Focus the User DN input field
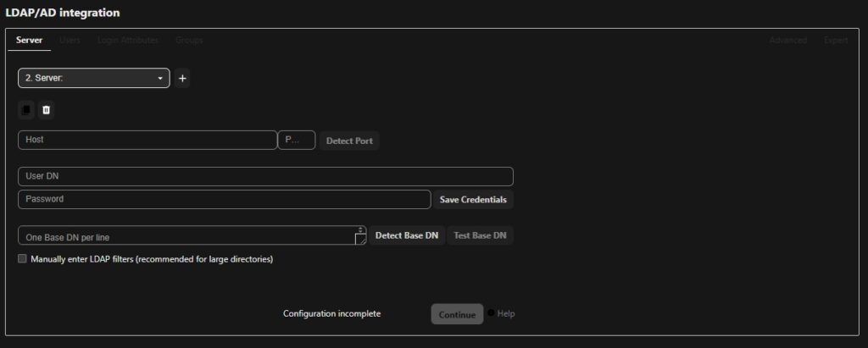 click(265, 176)
